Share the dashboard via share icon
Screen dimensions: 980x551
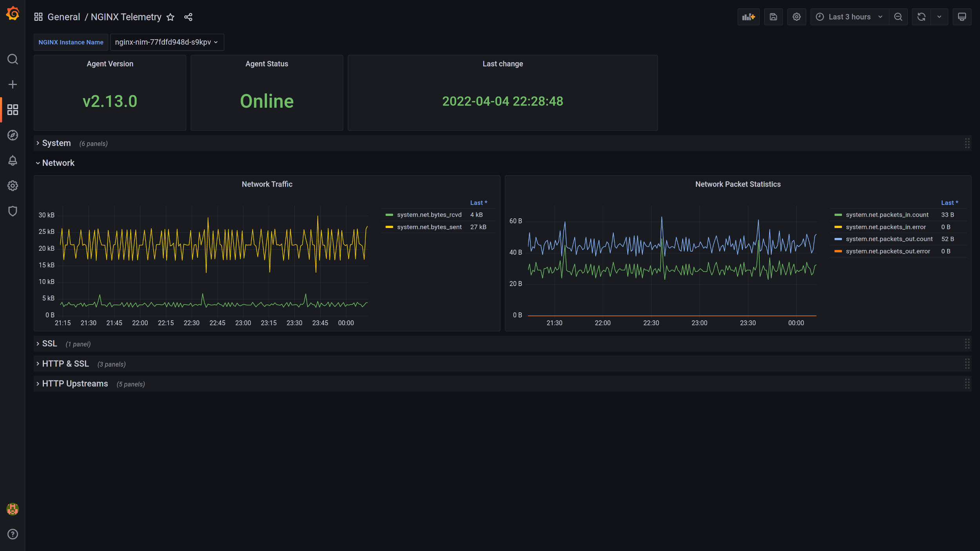point(188,17)
